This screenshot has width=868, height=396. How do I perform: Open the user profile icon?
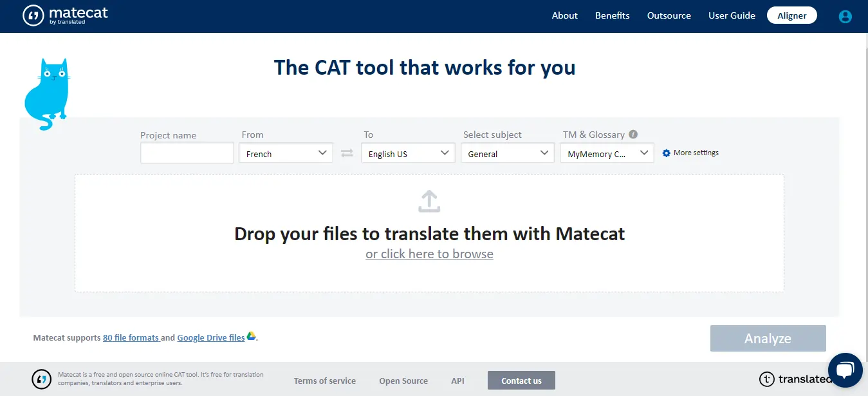(x=845, y=16)
